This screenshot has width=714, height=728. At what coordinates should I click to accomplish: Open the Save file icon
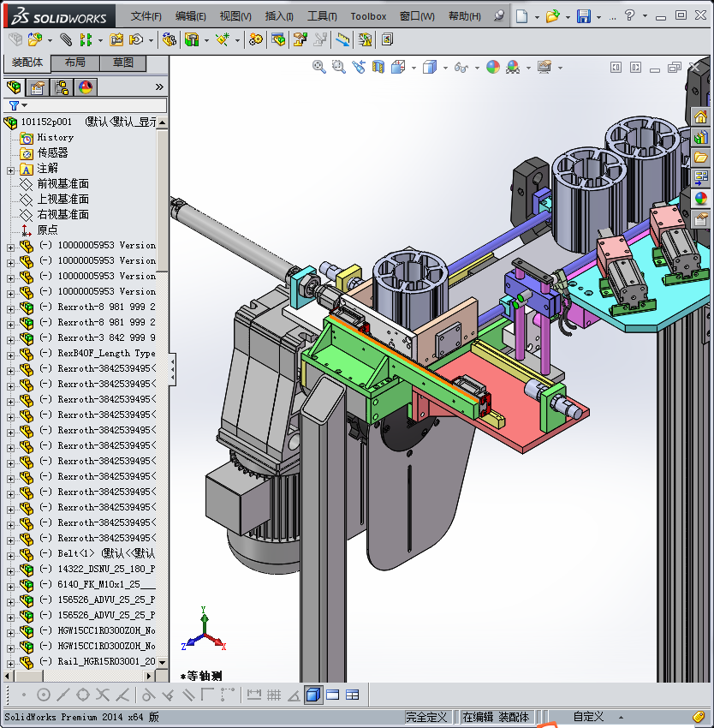point(583,16)
